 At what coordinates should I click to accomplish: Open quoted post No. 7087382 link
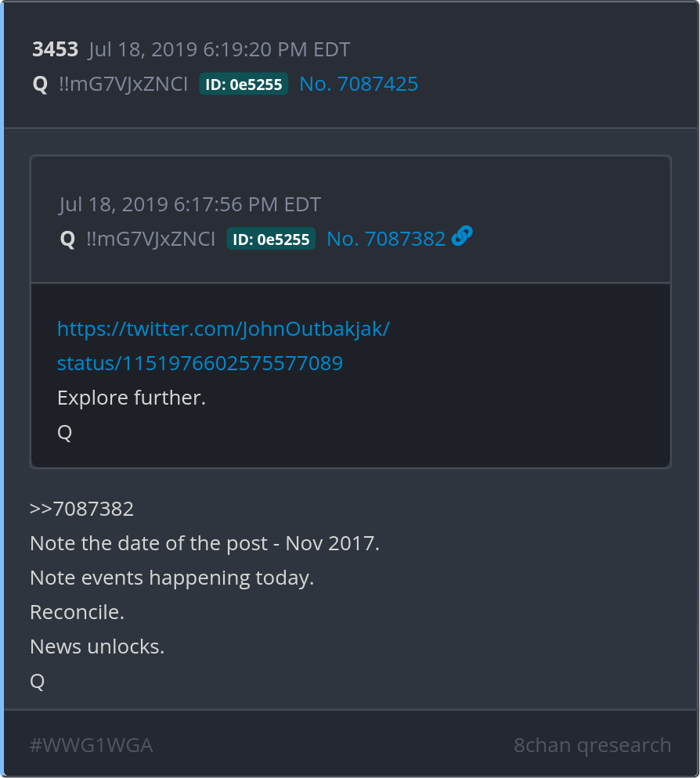[x=386, y=240]
